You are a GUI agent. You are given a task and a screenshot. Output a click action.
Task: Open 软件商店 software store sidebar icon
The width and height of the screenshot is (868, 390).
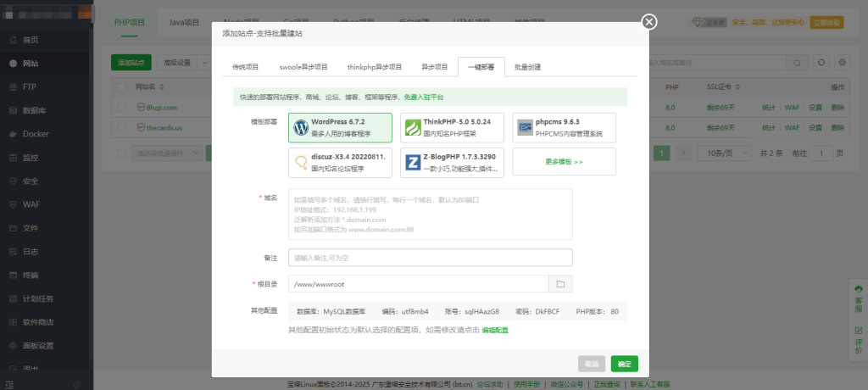coord(13,322)
